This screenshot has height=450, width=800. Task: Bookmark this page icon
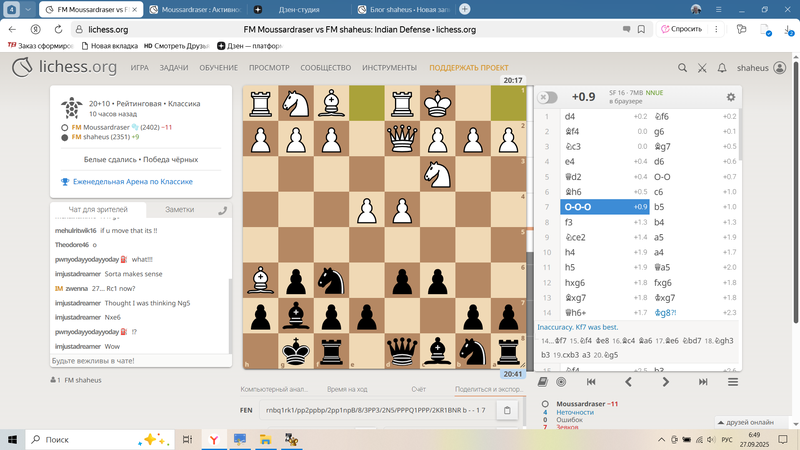point(641,30)
